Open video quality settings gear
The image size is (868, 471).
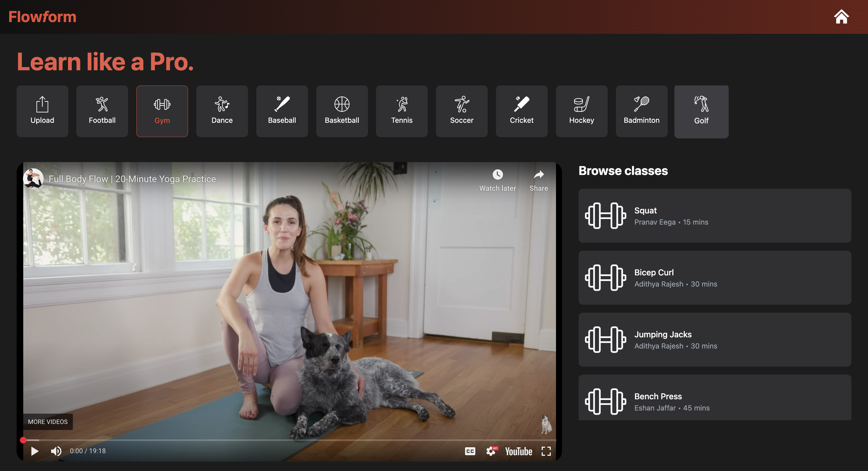click(491, 451)
